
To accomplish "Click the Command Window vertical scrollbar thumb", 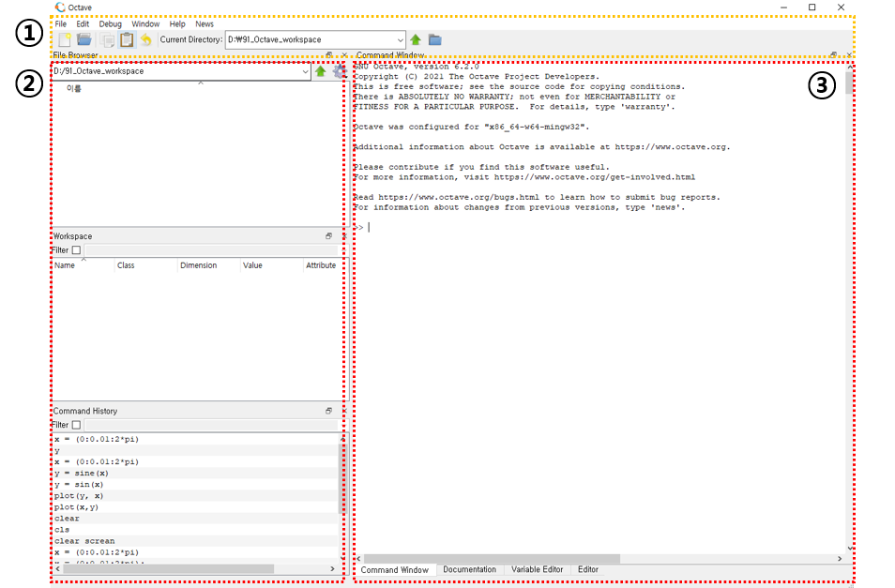I will coord(849,83).
